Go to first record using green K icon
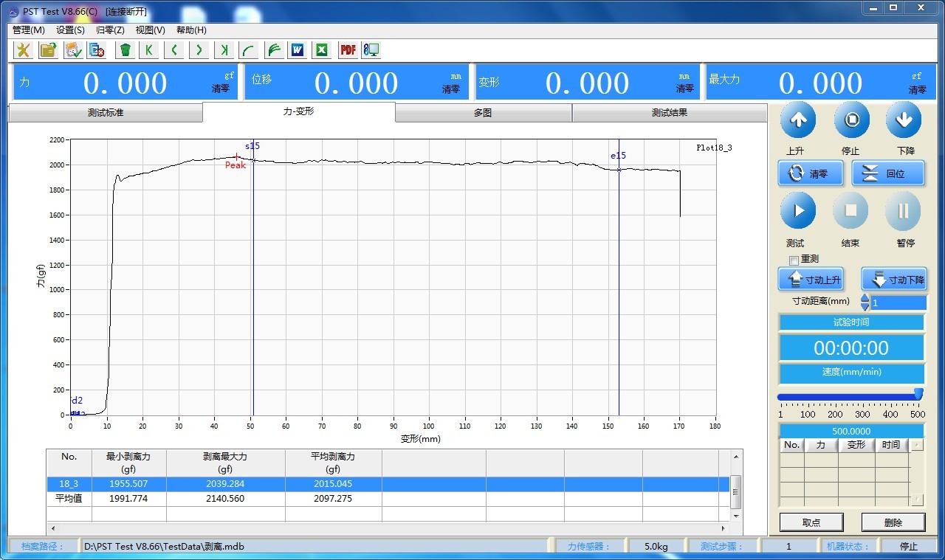This screenshot has height=560, width=945. 149,50
